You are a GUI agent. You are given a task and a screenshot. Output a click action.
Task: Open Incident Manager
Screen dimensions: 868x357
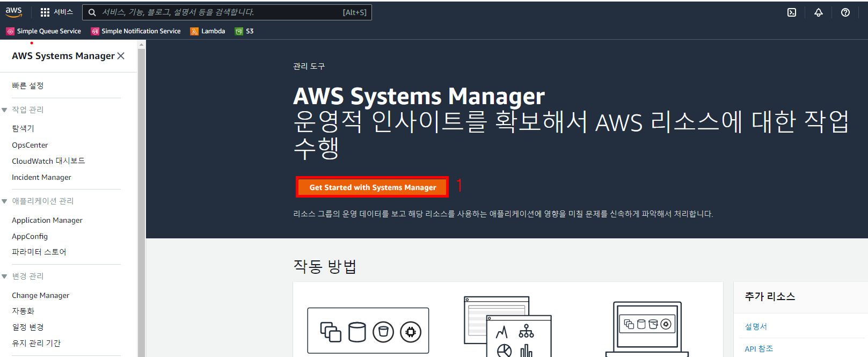tap(41, 177)
